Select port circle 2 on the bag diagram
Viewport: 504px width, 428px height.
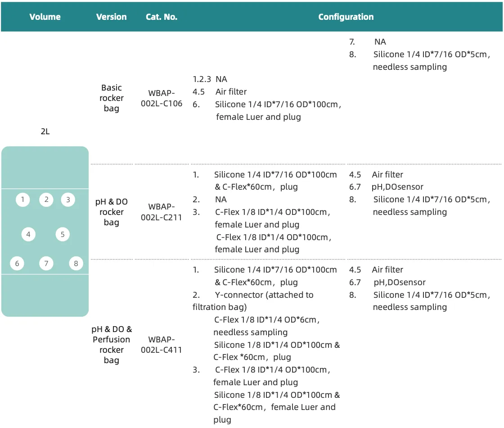click(46, 200)
